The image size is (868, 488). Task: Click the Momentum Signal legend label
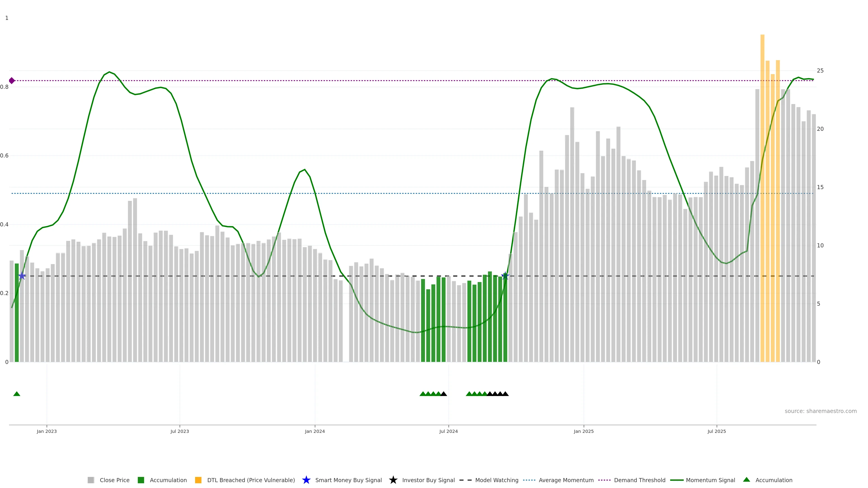pos(710,480)
